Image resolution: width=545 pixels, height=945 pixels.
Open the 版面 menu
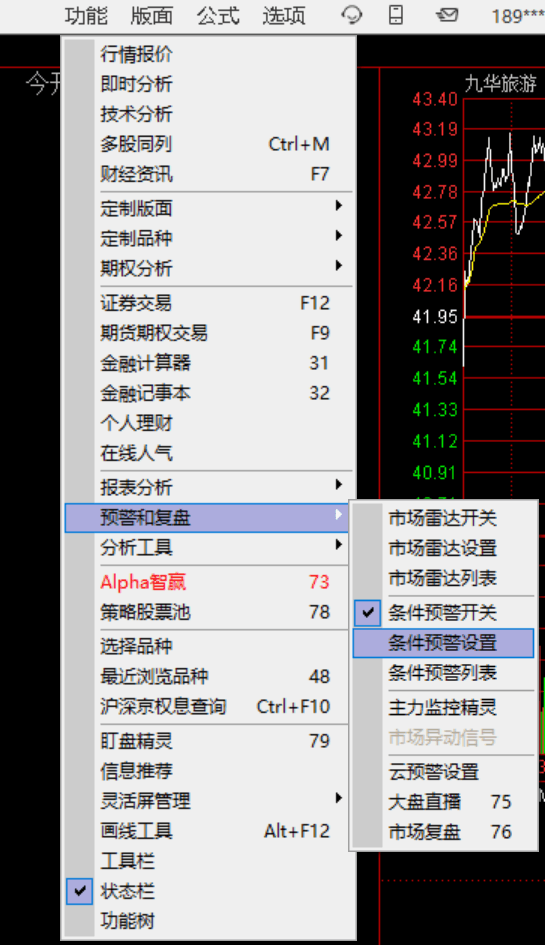pos(152,16)
